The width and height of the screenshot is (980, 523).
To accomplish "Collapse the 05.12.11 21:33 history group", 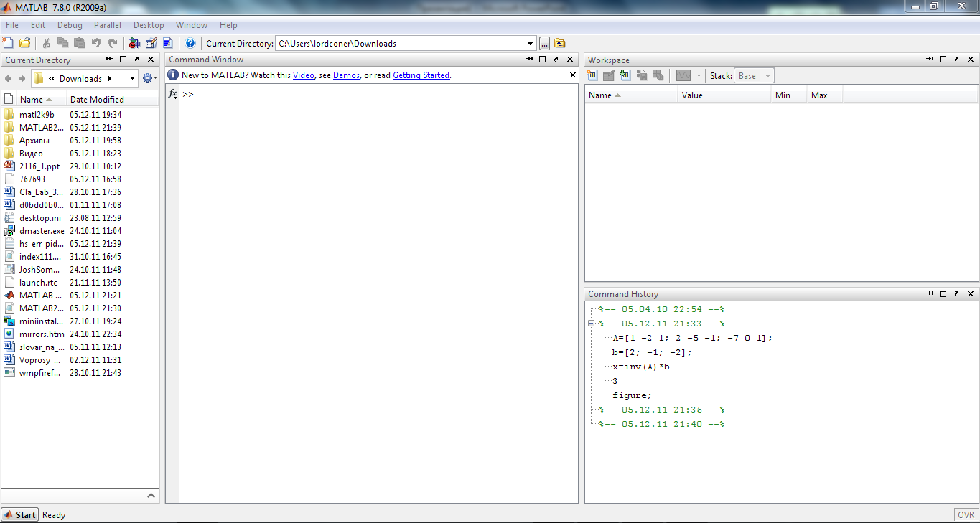I will point(591,324).
